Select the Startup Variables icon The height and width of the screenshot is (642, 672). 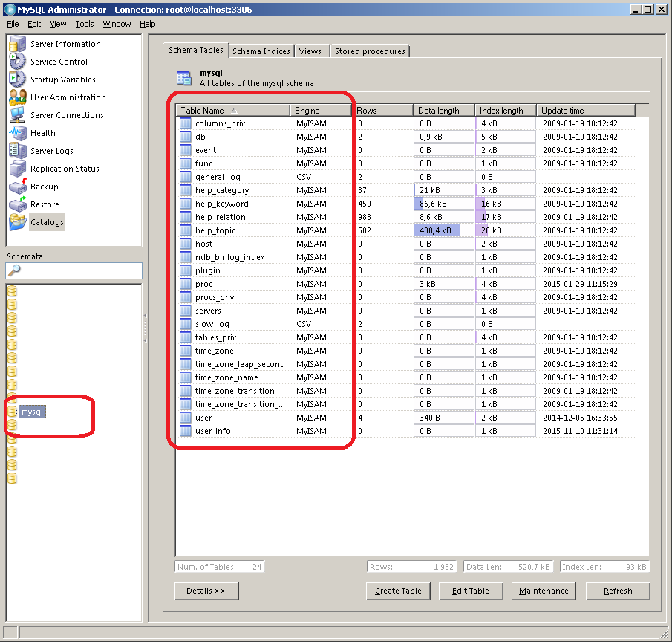[x=18, y=80]
